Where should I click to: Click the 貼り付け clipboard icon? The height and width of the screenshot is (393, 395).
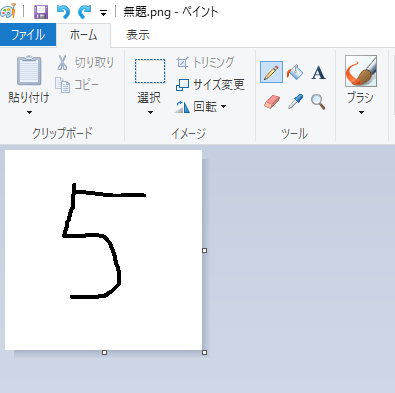coord(29,70)
